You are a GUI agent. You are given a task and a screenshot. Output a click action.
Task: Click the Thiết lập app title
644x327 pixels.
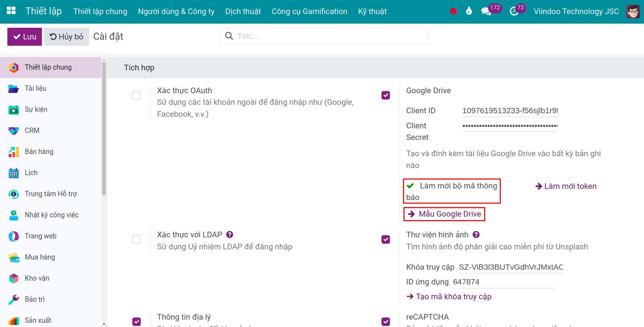coord(44,11)
